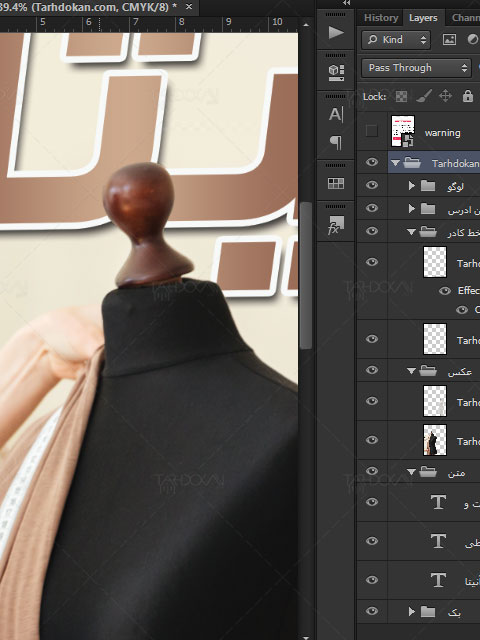Viewport: 480px width, 640px height.
Task: Switch to the Channels tab
Action: click(x=465, y=18)
